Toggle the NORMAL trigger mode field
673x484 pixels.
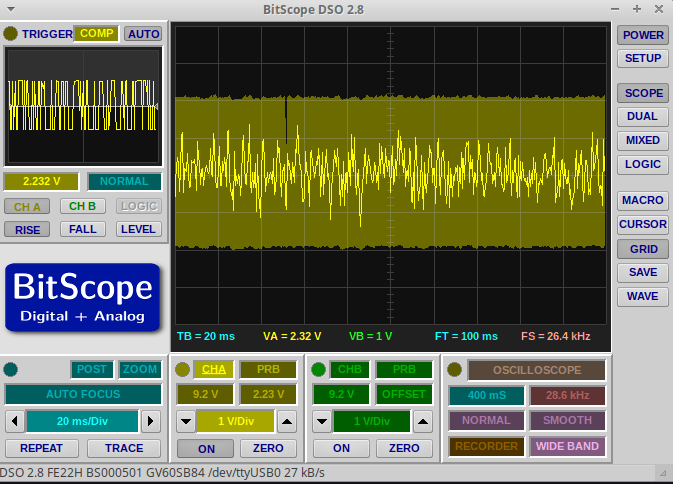(x=124, y=182)
